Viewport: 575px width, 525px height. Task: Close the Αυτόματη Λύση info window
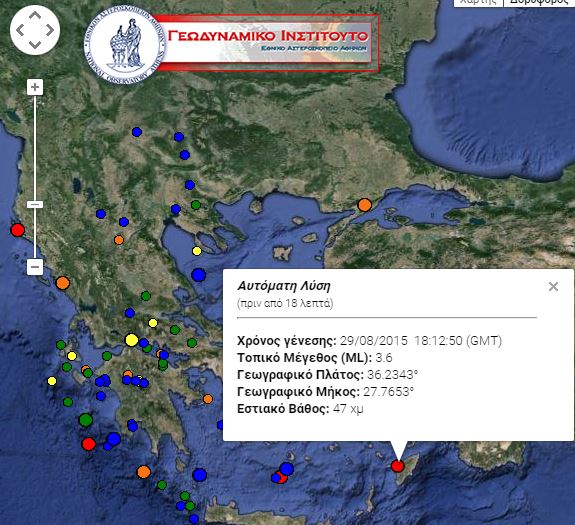click(553, 286)
